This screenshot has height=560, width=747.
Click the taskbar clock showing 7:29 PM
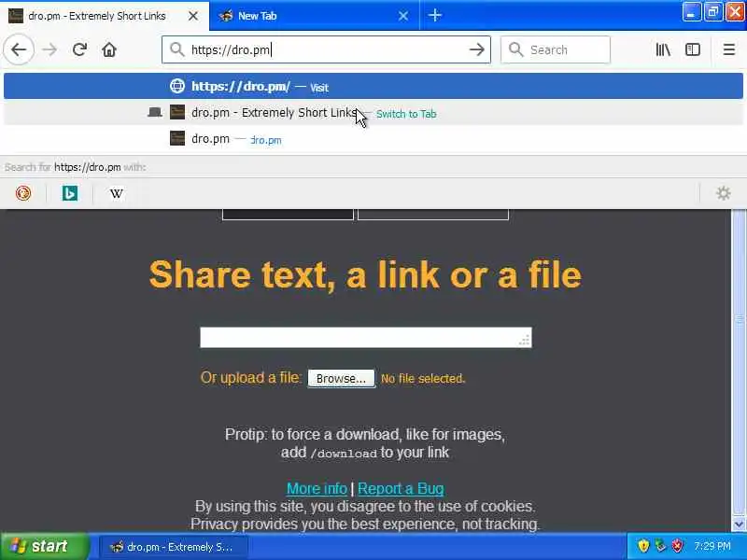(712, 546)
